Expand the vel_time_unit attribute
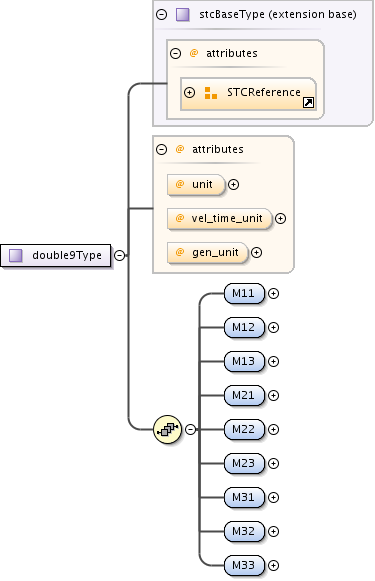The image size is (375, 581). pos(281,218)
